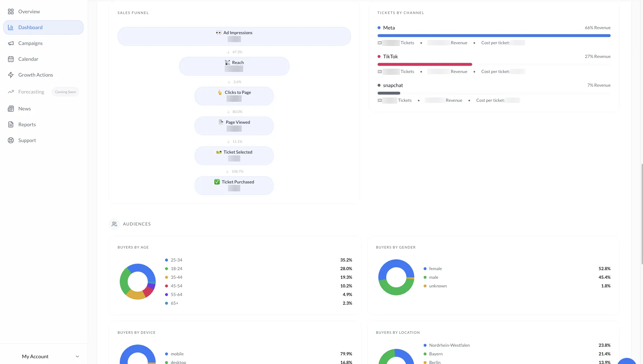This screenshot has height=364, width=643.
Task: Click the eyes emoji on Ad Impressions
Action: point(219,33)
